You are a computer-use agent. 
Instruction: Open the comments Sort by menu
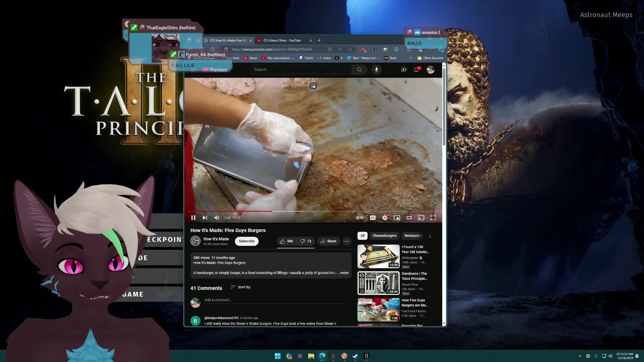240,287
